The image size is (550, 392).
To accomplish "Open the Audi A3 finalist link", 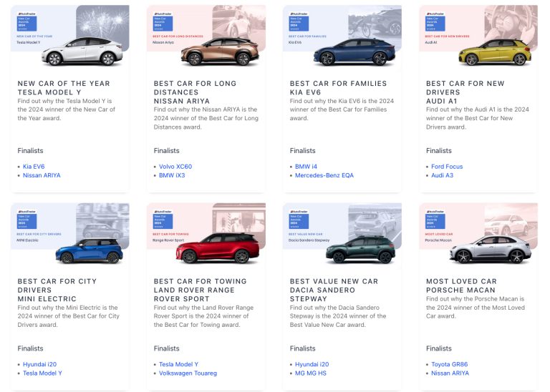I will pyautogui.click(x=442, y=175).
